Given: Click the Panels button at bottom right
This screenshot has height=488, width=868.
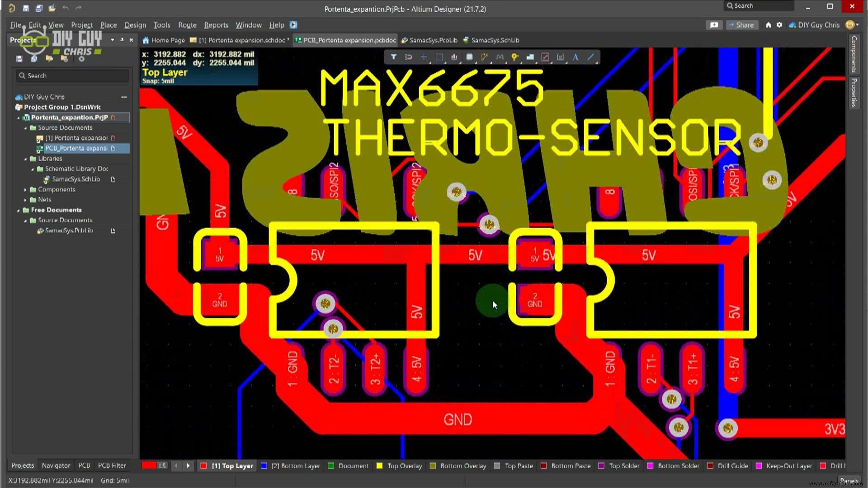Looking at the screenshot, I should click(x=849, y=480).
